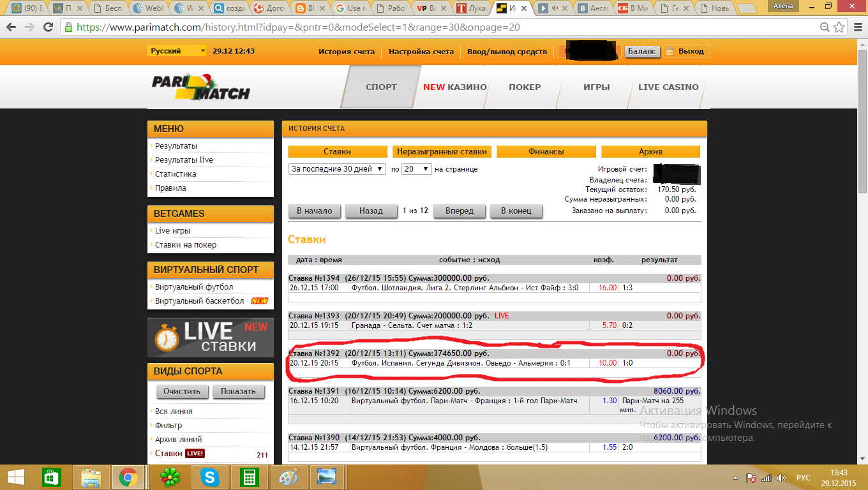This screenshot has width=868, height=490.
Task: Open the 20 per page dropdown
Action: tap(417, 169)
